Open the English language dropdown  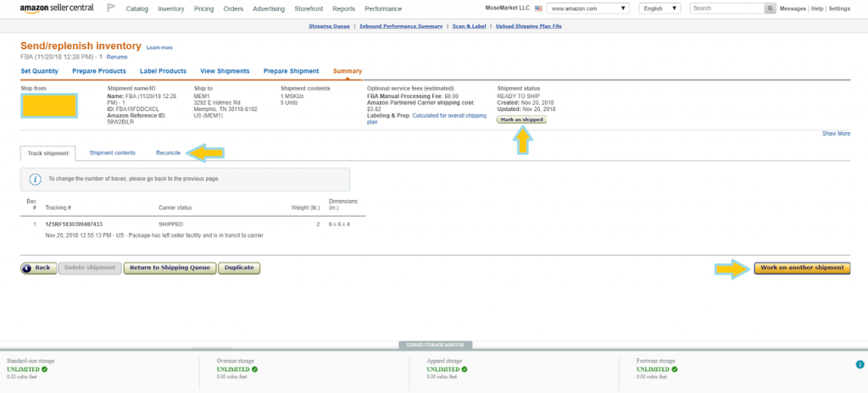point(659,8)
